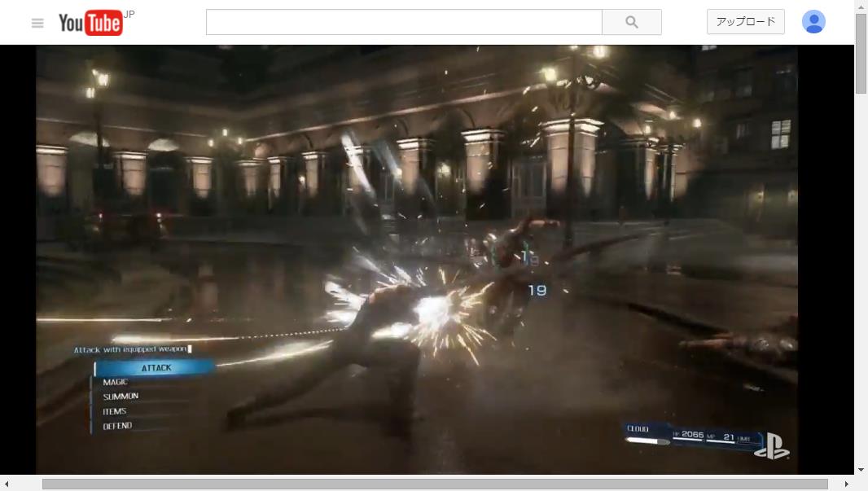This screenshot has width=868, height=491.
Task: Open the blue user account avatar
Action: [x=813, y=22]
